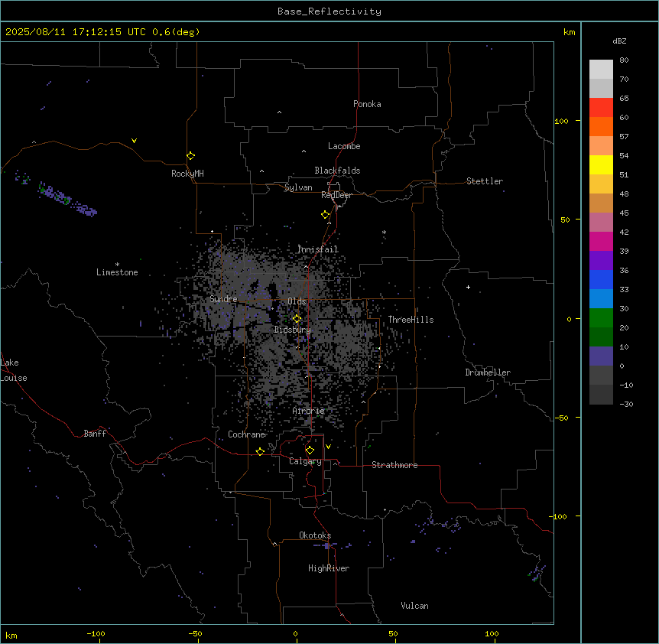Select the Didsbury label
The image size is (659, 644).
tap(293, 330)
